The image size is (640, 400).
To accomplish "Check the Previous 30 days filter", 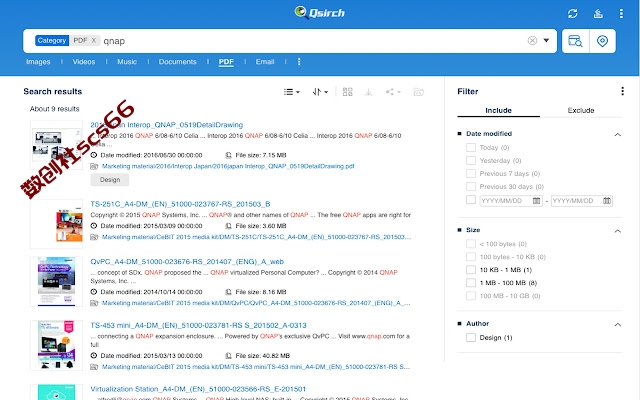I will tap(471, 187).
